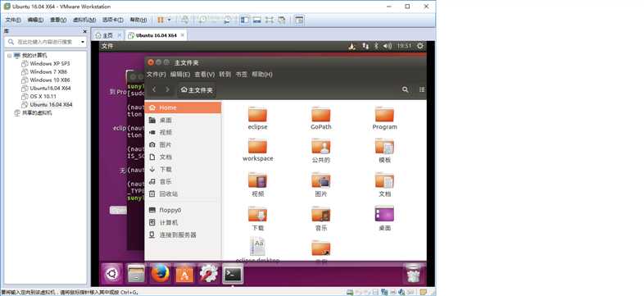Select the Program folder

(384, 118)
